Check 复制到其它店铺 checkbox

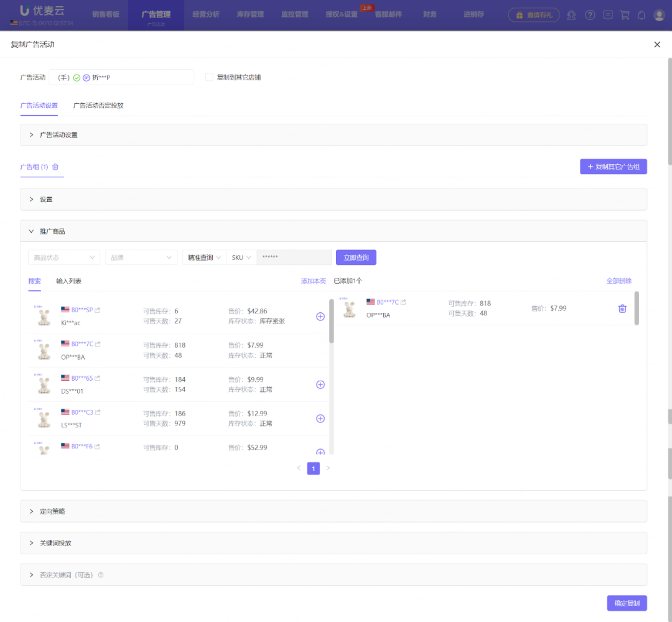[x=209, y=77]
